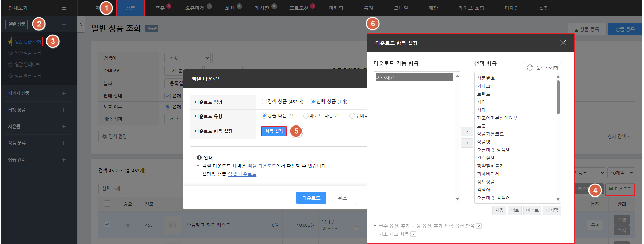The width and height of the screenshot is (644, 244).
Task: Expand the 패키지 상품 section
Action: coord(63,93)
